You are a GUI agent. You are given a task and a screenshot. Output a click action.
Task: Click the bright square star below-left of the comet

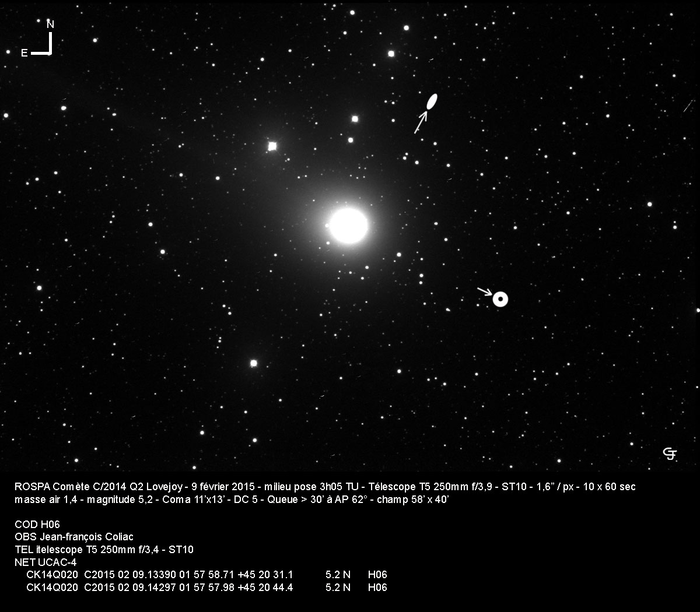253,363
